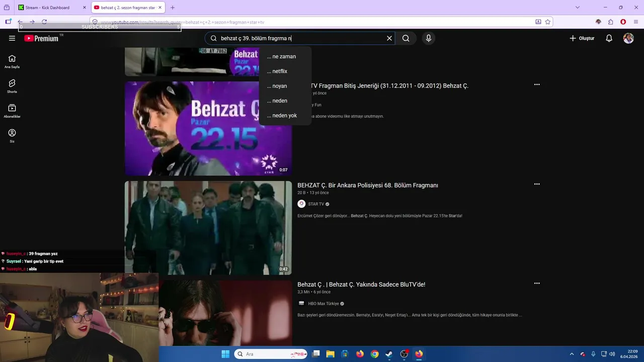Clear the YouTube search box text
Image resolution: width=644 pixels, height=362 pixels.
389,38
